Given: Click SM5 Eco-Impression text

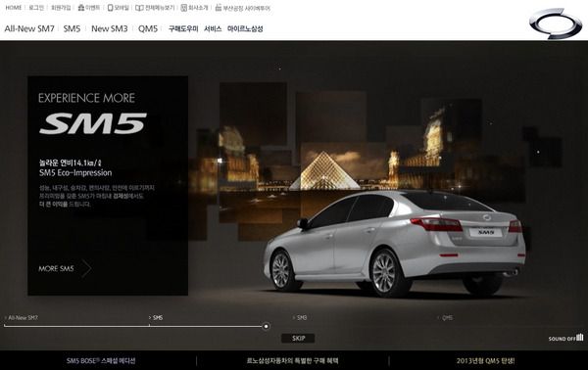Looking at the screenshot, I should (x=75, y=172).
